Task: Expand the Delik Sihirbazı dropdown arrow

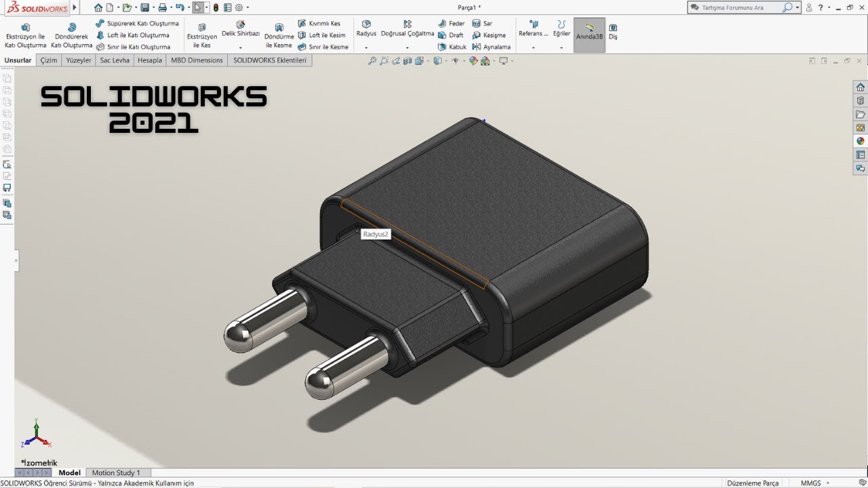Action: point(241,48)
